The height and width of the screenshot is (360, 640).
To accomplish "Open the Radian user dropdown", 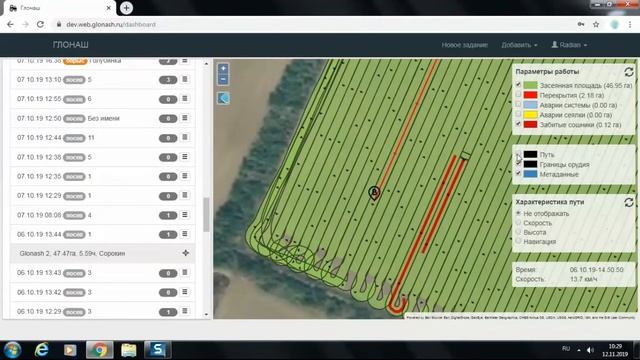I will [x=569, y=45].
